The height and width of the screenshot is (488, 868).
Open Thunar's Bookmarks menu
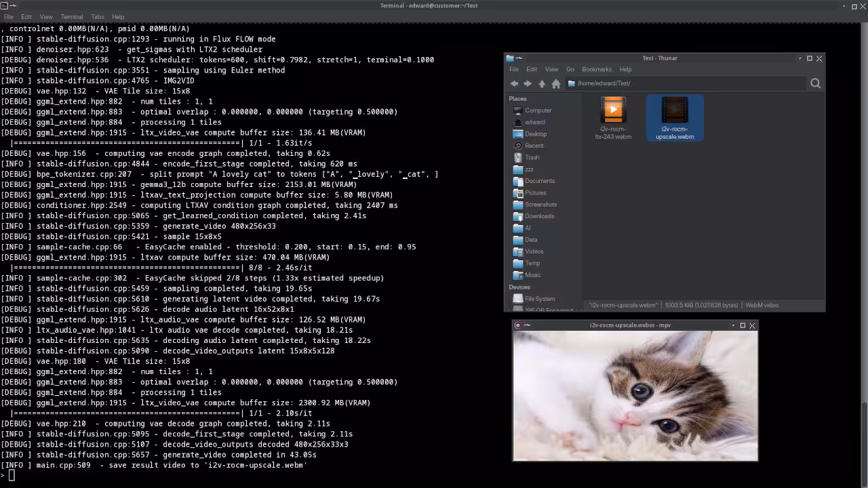point(597,69)
